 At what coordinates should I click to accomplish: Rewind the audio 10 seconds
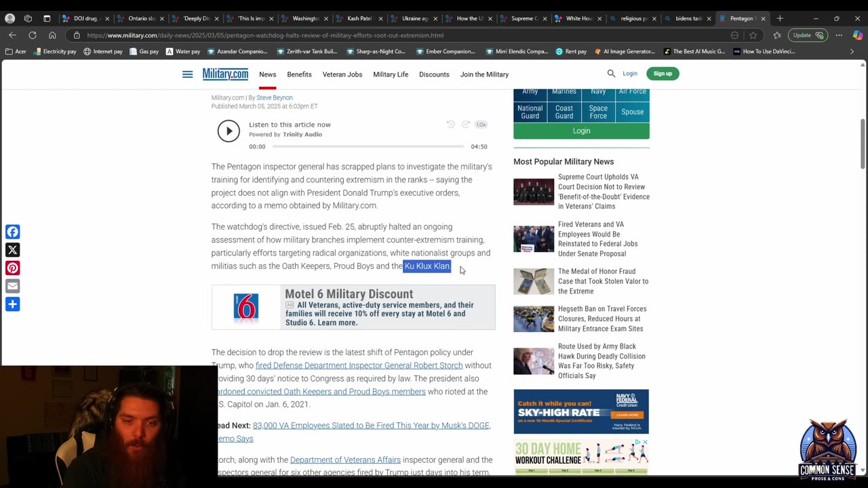coord(450,125)
